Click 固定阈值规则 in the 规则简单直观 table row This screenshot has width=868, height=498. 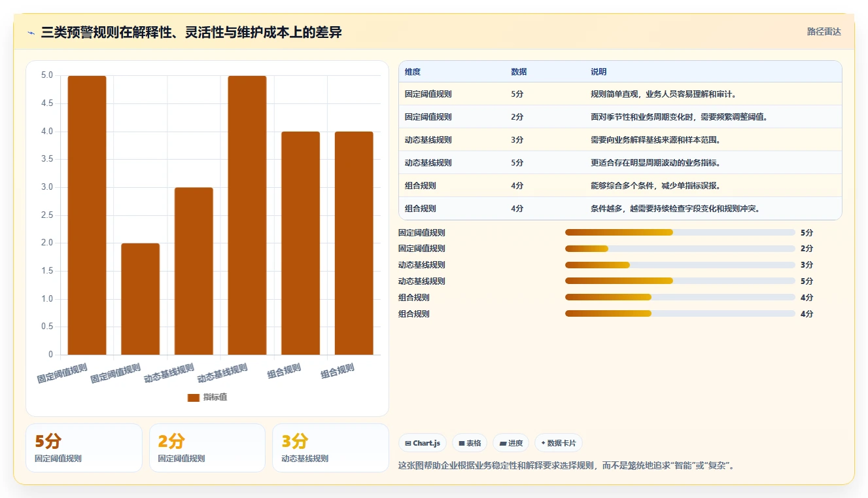[x=428, y=94]
